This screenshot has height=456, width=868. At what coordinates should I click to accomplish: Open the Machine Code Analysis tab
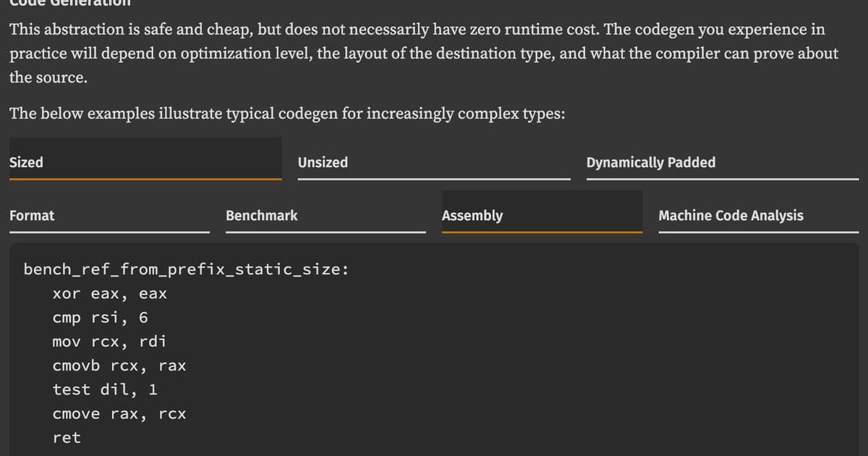point(731,215)
